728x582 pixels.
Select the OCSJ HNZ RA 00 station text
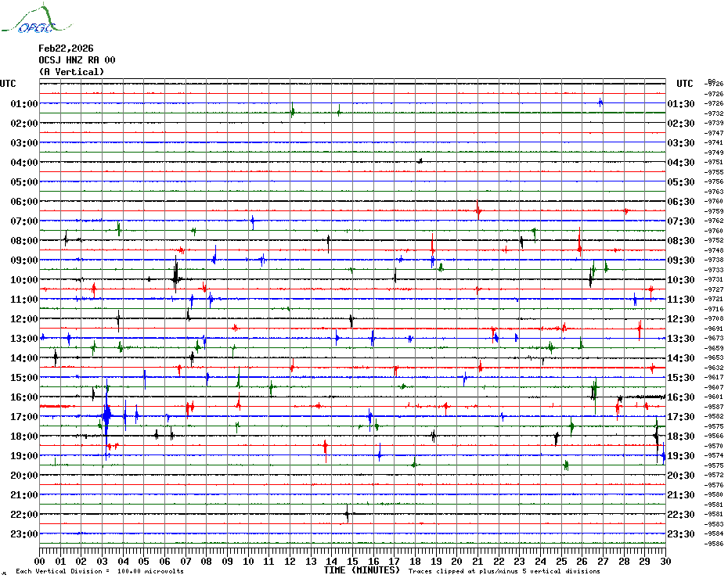(x=77, y=60)
